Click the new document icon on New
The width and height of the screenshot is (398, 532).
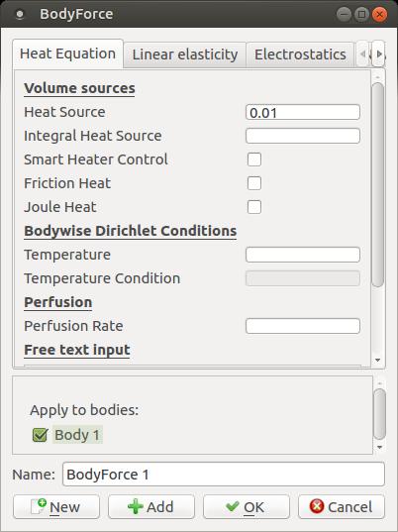pos(39,506)
